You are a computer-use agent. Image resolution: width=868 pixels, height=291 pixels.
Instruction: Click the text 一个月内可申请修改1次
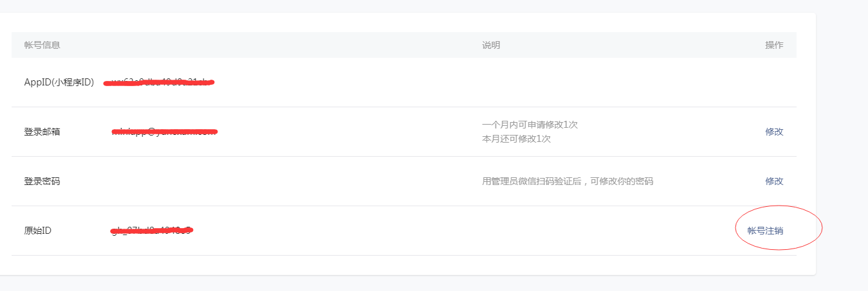click(530, 125)
